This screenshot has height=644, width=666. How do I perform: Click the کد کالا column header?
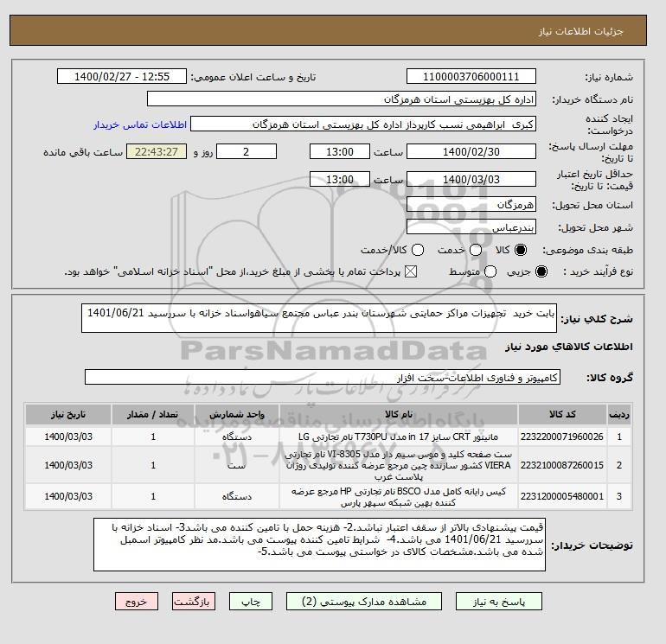[562, 414]
